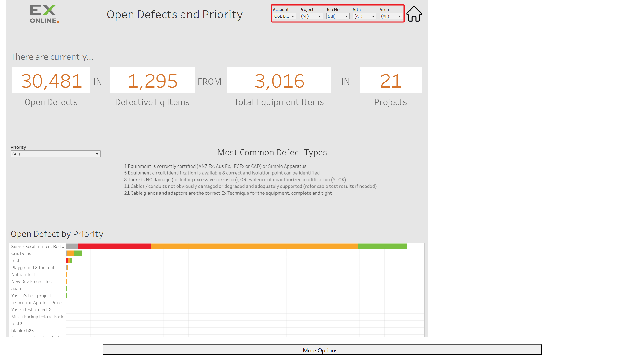Expand the Job No dropdown
This screenshot has height=355, width=644.
(x=338, y=16)
